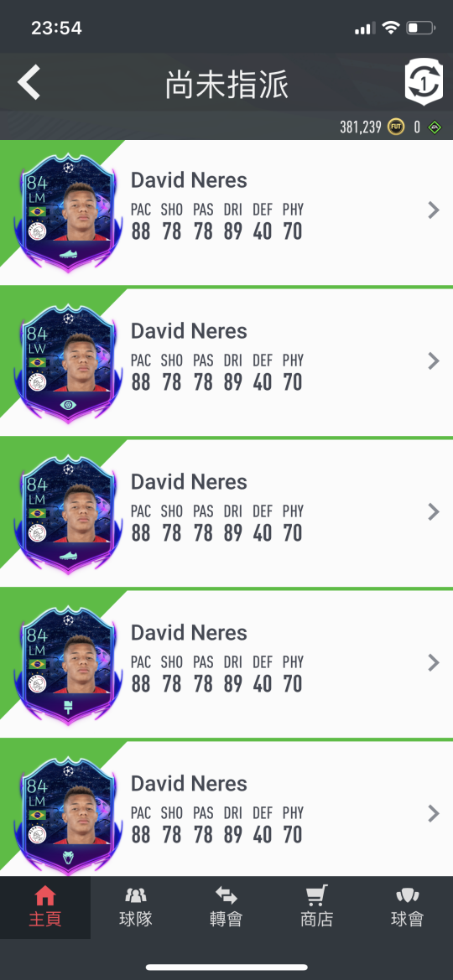Tap the green FIFA points icon
This screenshot has height=980, width=453.
pos(435,127)
